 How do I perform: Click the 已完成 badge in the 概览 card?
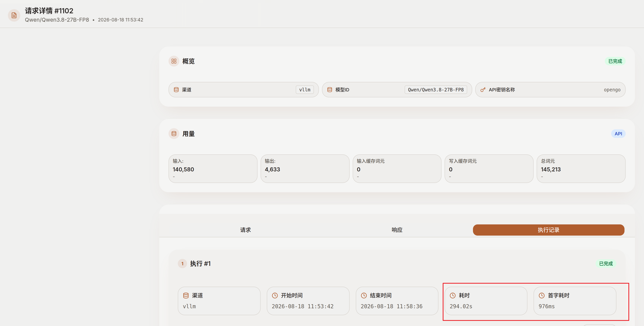615,61
